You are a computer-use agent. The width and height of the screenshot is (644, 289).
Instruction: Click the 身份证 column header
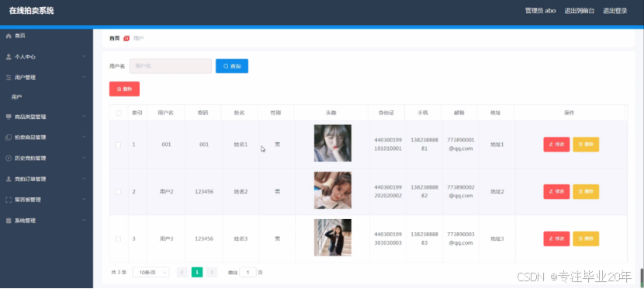(x=386, y=113)
